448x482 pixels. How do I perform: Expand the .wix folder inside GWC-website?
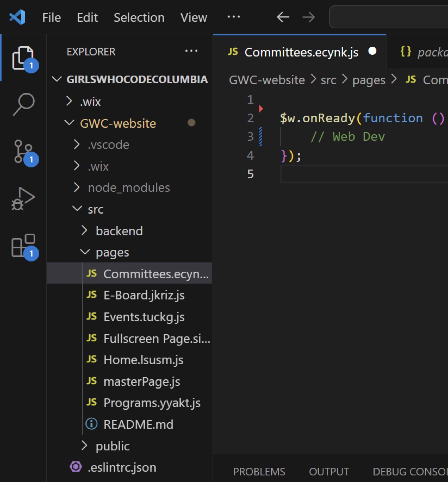[130, 166]
